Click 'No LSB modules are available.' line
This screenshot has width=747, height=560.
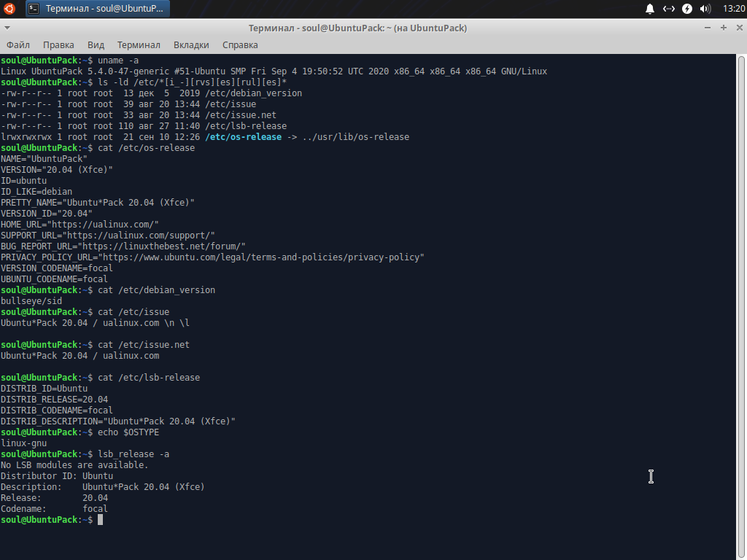point(74,465)
